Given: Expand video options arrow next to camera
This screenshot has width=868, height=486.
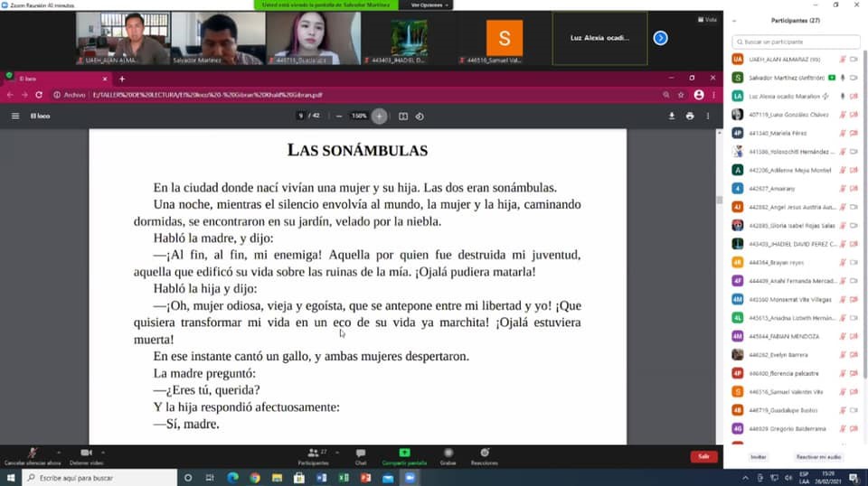Looking at the screenshot, I should tap(103, 453).
